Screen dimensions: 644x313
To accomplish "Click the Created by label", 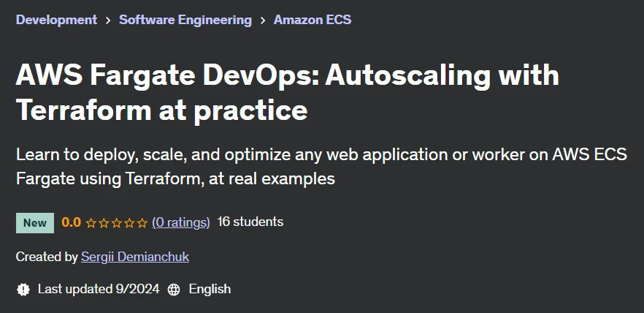I will (x=47, y=257).
